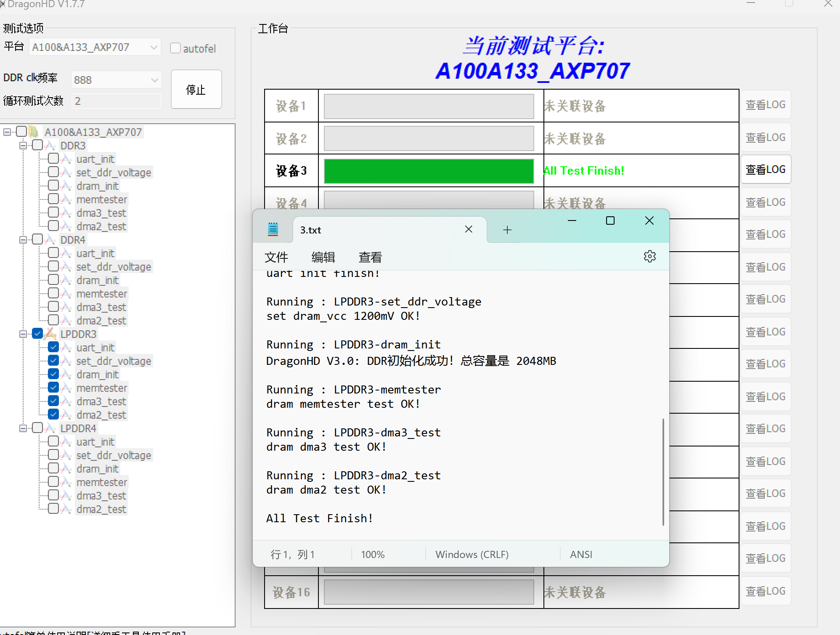Click the LPDDR4 node test icon
840x635 pixels.
(x=50, y=428)
